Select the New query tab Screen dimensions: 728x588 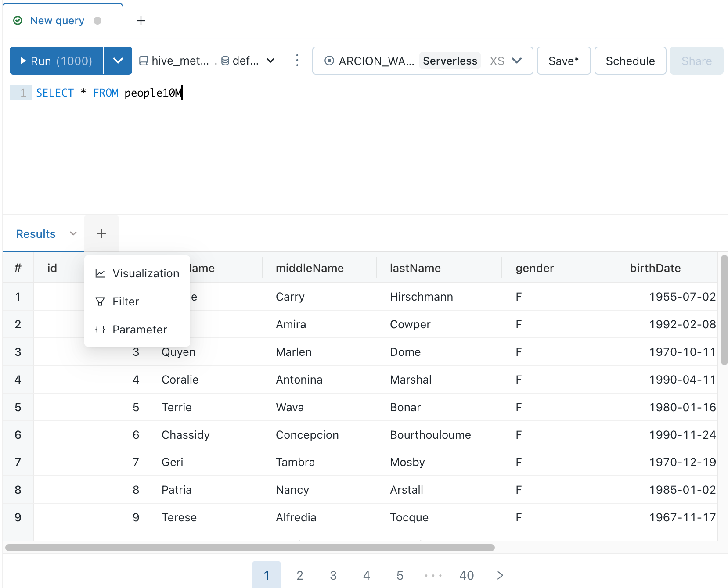(57, 21)
